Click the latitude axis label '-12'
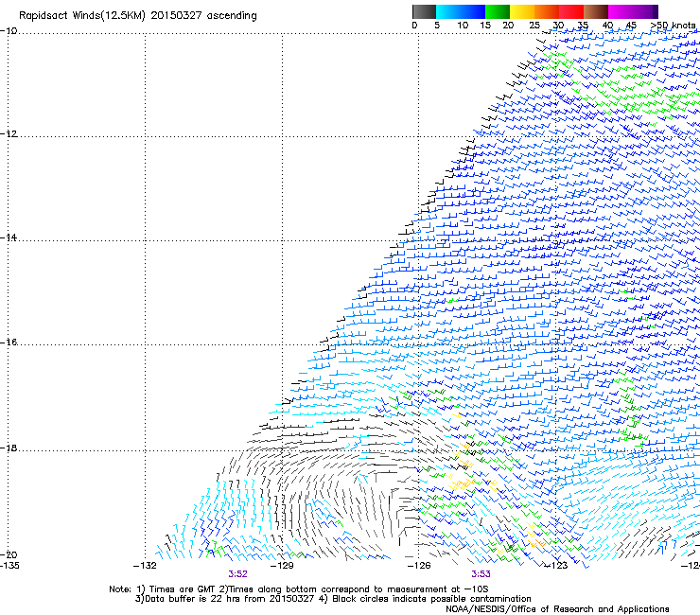 click(9, 134)
